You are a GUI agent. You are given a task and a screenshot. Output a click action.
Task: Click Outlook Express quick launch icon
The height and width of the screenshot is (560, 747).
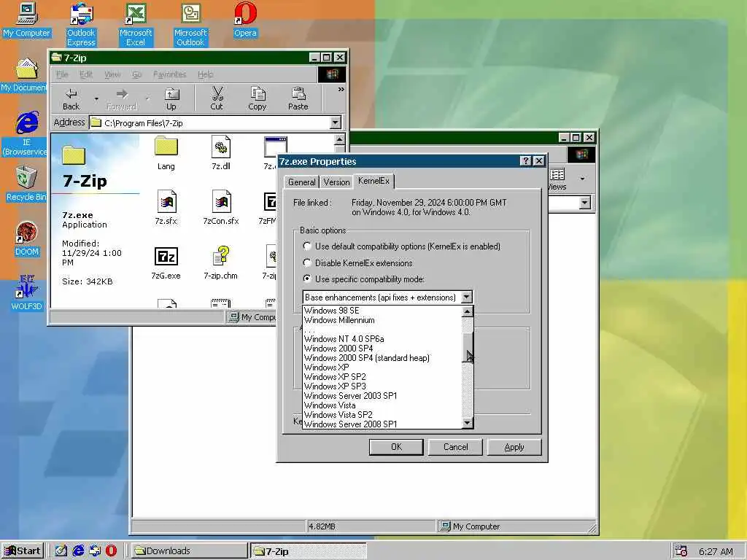[x=95, y=551]
